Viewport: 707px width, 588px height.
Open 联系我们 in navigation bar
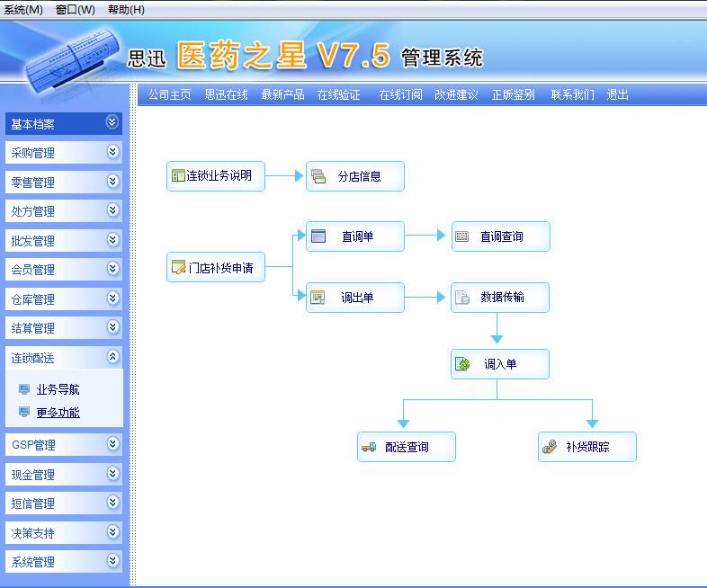point(573,94)
